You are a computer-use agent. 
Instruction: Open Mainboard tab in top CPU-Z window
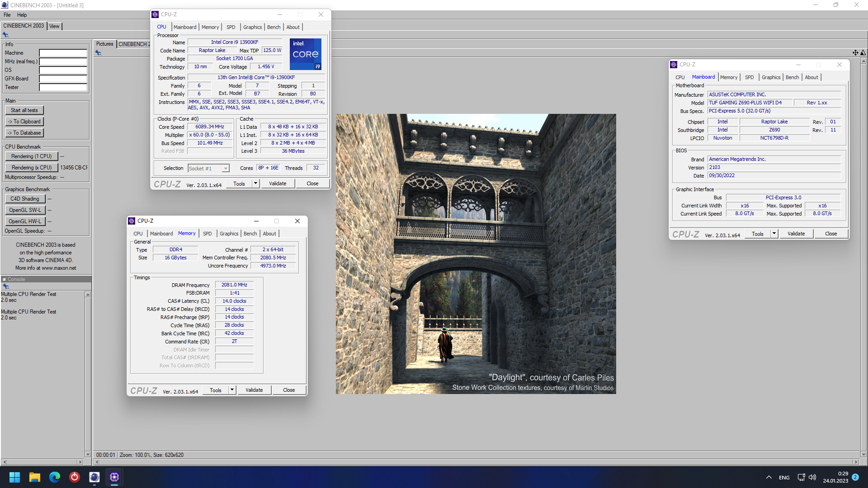click(x=185, y=27)
